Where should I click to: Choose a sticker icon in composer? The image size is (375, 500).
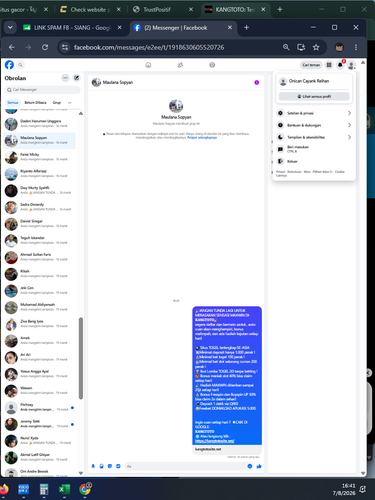(110, 466)
